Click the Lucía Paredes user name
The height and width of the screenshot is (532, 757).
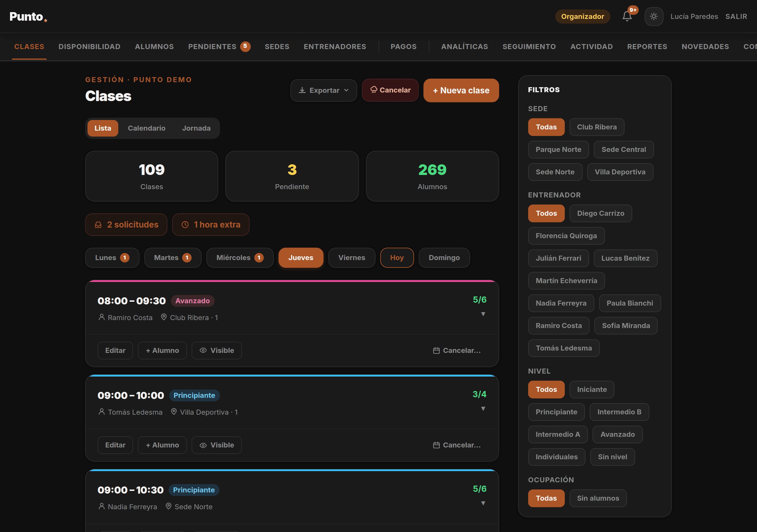[x=694, y=17]
